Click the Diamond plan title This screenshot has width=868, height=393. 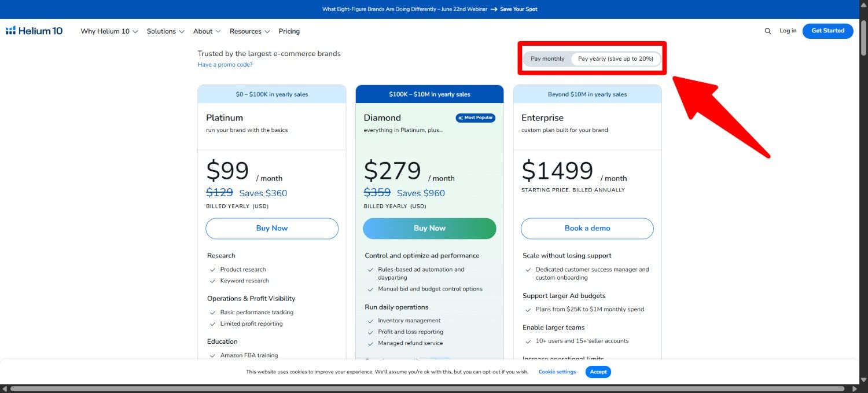pyautogui.click(x=382, y=117)
